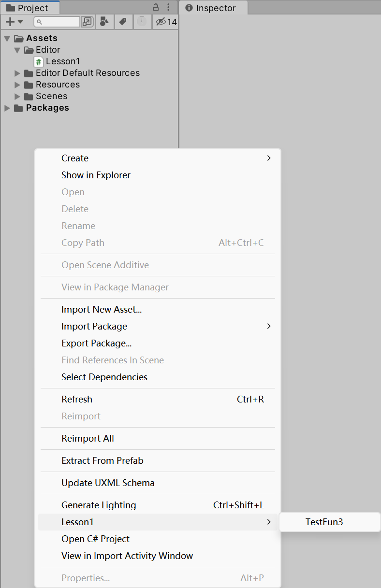This screenshot has width=381, height=588.
Task: Choose View in Import Activity Window
Action: pyautogui.click(x=158, y=556)
